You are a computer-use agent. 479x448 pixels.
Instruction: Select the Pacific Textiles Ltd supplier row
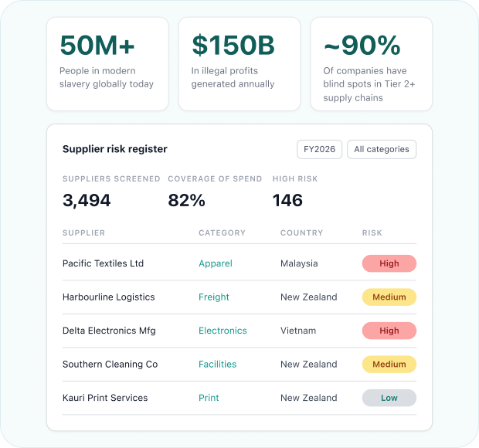click(x=239, y=263)
